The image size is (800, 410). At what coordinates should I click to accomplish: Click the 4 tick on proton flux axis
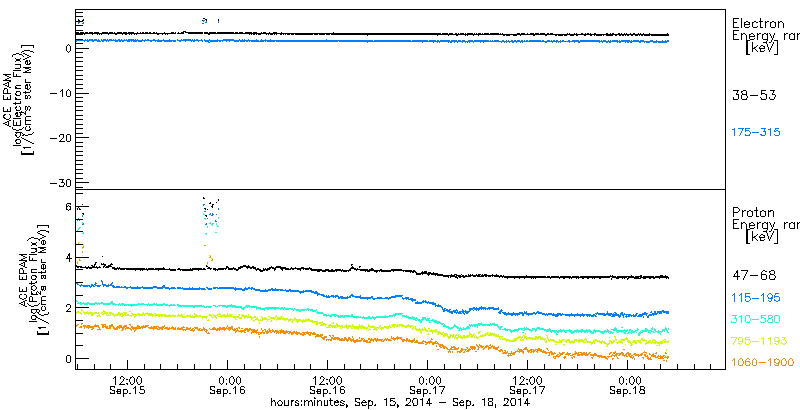click(x=67, y=258)
